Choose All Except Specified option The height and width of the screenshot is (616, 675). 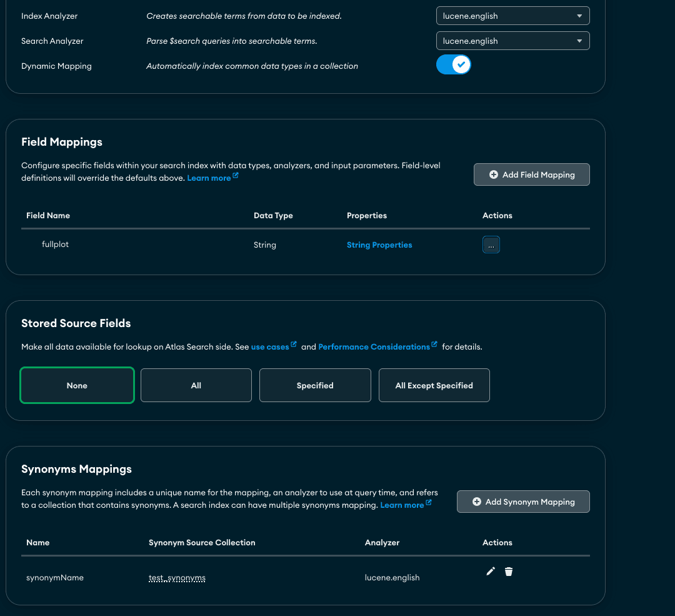click(x=434, y=385)
